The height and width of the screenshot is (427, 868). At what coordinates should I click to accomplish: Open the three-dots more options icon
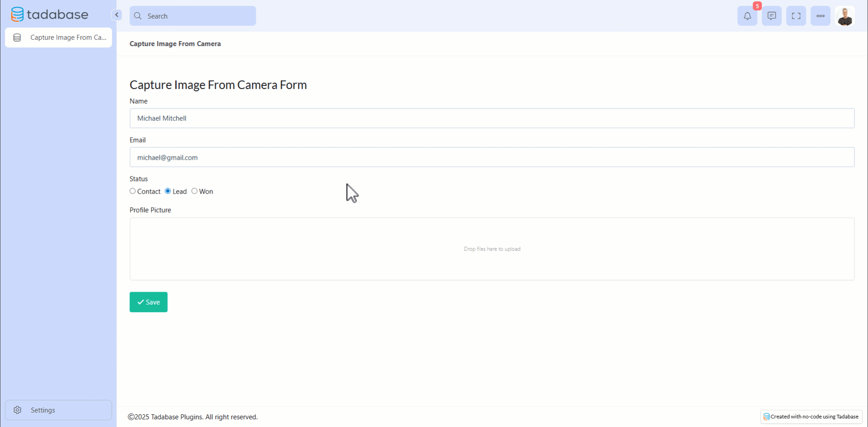pyautogui.click(x=820, y=16)
